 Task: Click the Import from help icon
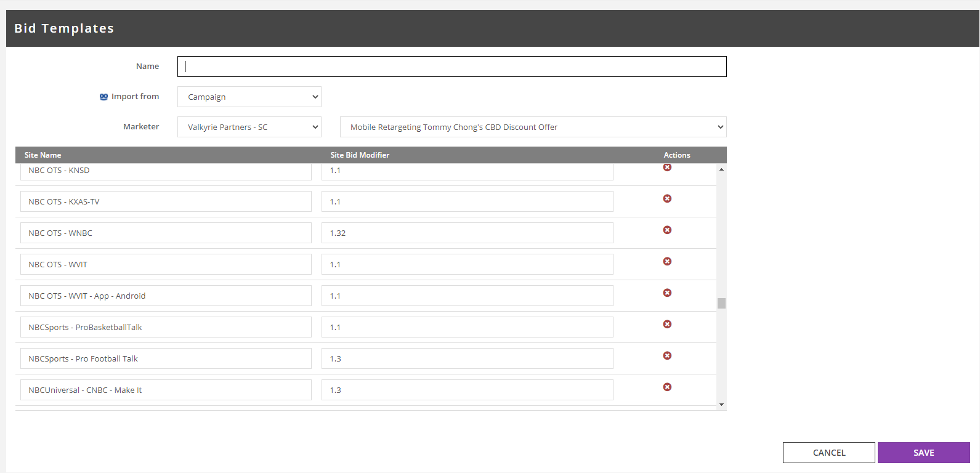tap(103, 97)
